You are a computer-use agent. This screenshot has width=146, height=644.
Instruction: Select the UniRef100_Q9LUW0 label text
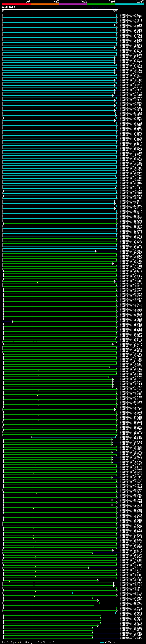coord(131,261)
